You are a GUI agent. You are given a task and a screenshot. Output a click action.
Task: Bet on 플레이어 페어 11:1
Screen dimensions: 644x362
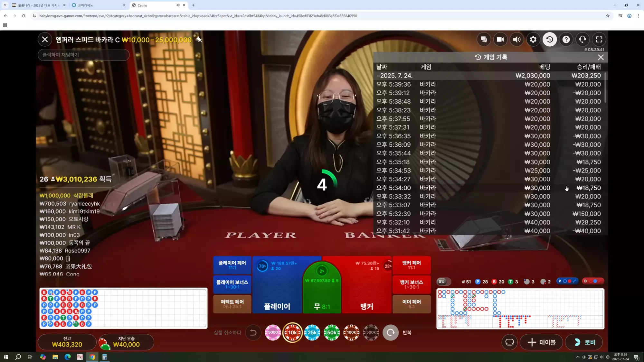232,265
